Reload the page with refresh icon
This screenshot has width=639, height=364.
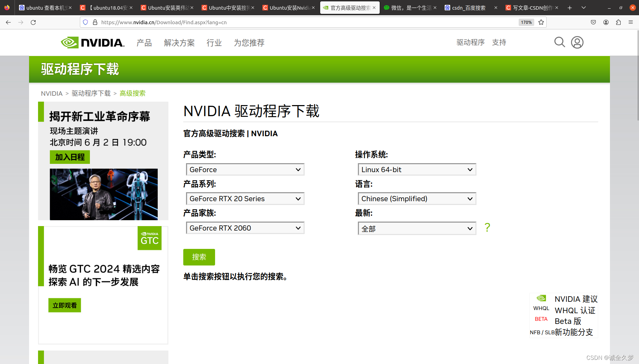(x=33, y=22)
